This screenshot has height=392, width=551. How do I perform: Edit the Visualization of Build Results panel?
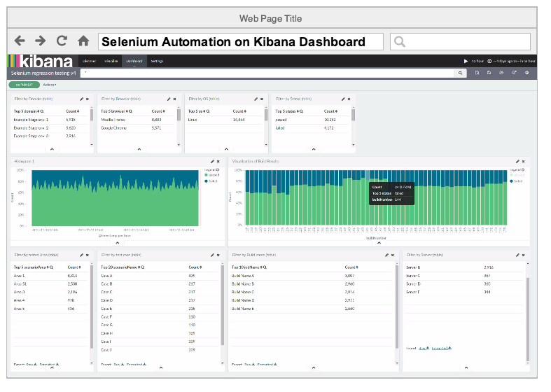click(x=517, y=162)
